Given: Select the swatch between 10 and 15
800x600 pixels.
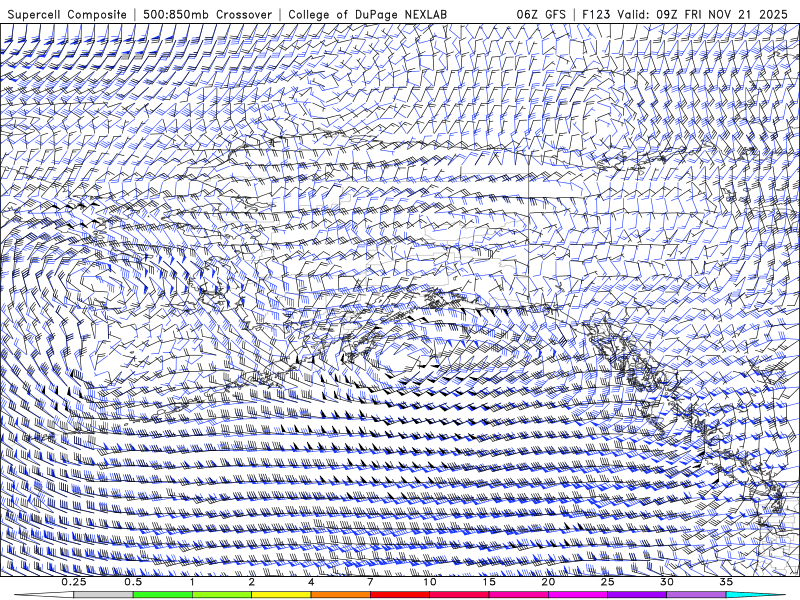Looking at the screenshot, I should [459, 595].
